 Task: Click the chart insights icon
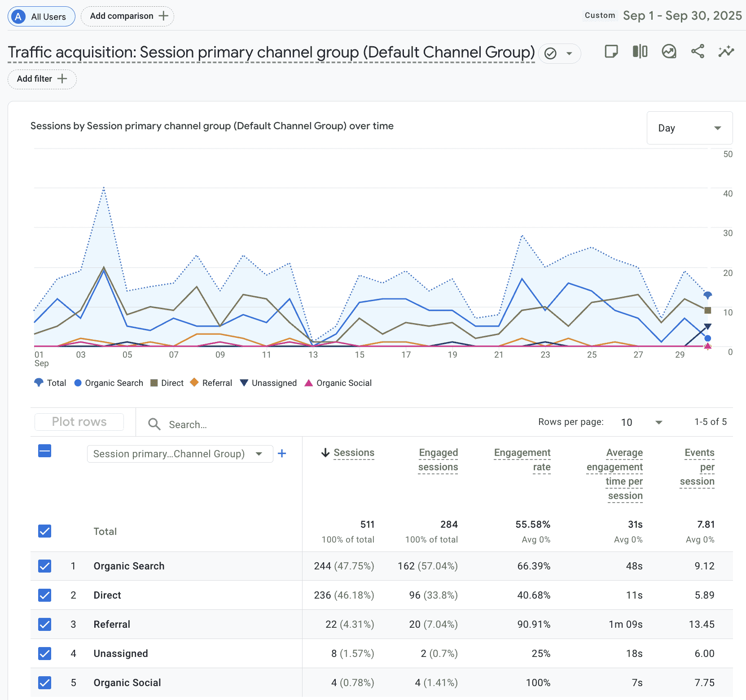coord(669,52)
